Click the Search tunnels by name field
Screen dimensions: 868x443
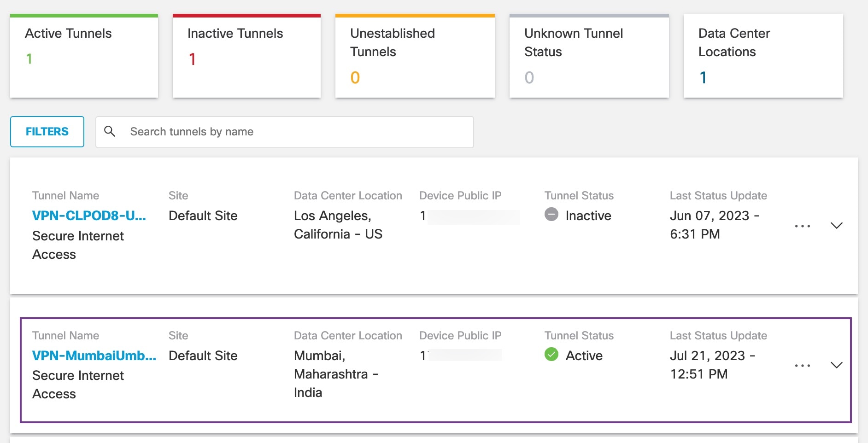pos(286,132)
